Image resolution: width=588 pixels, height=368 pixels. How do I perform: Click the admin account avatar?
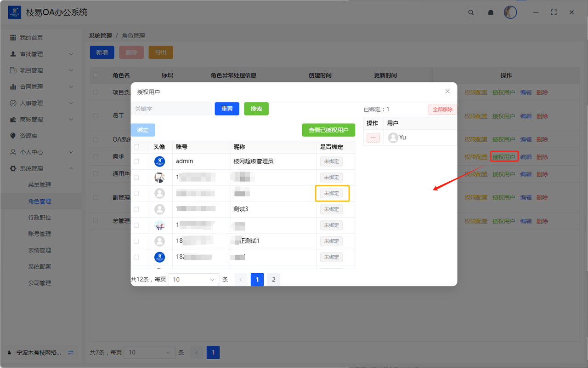[159, 161]
